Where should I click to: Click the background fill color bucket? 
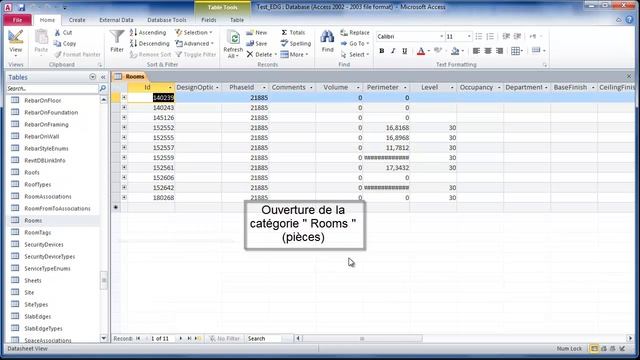[455, 51]
